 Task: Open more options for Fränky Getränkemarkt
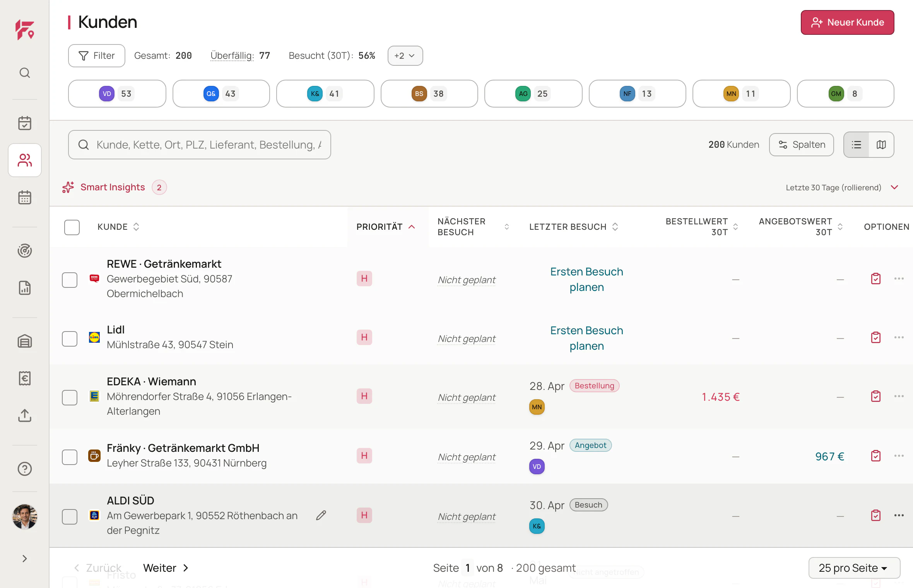point(899,456)
